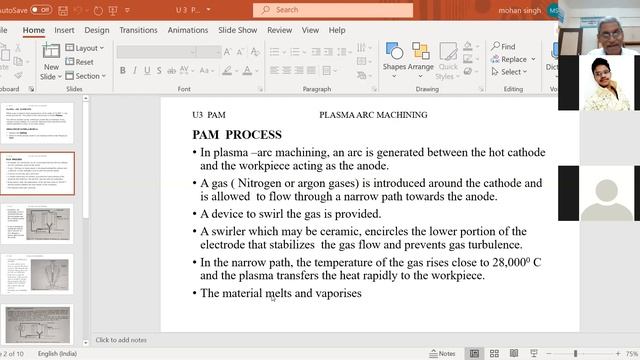The width and height of the screenshot is (640, 360).
Task: Open Line Spacing dropdown
Action: (344, 52)
